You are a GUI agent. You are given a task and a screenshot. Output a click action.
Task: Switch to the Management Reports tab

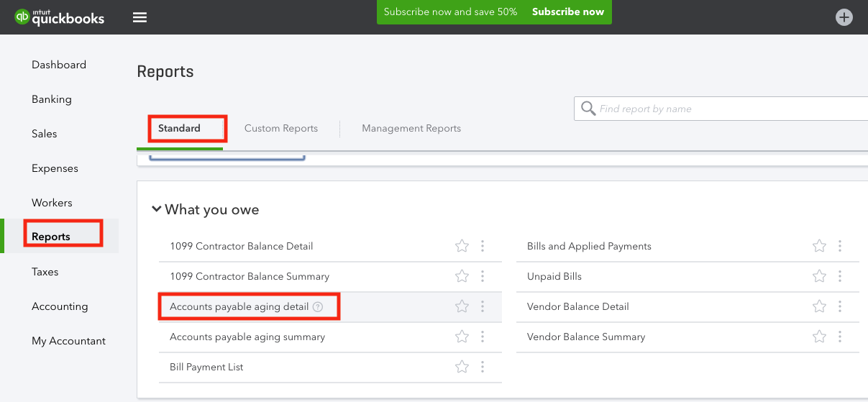click(x=411, y=128)
